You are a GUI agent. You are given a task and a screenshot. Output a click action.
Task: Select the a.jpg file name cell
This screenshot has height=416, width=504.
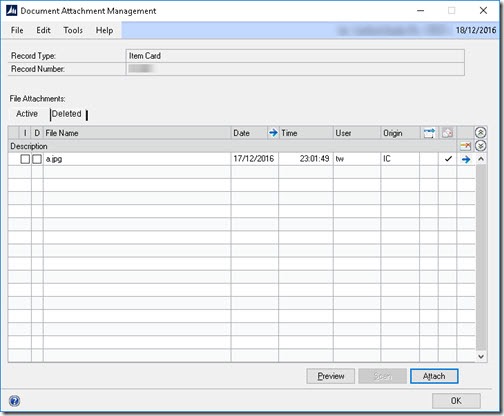[x=137, y=159]
